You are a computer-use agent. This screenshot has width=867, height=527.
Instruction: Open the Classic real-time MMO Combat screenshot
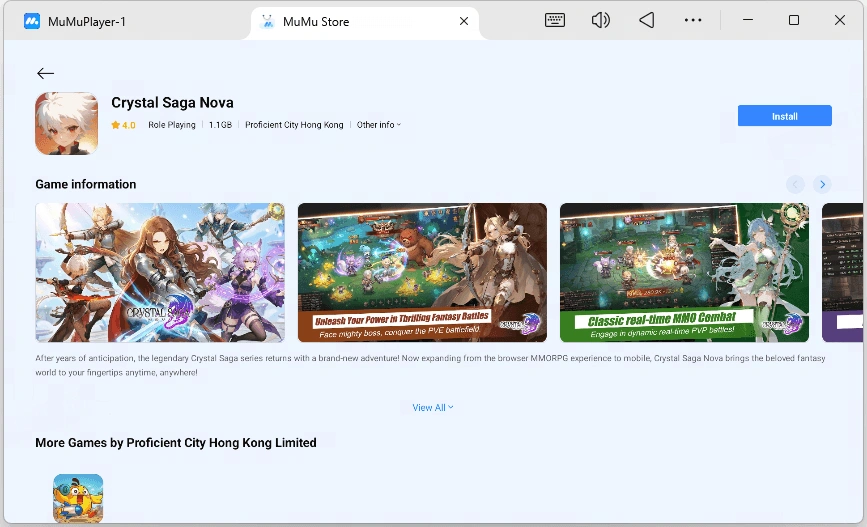point(684,272)
